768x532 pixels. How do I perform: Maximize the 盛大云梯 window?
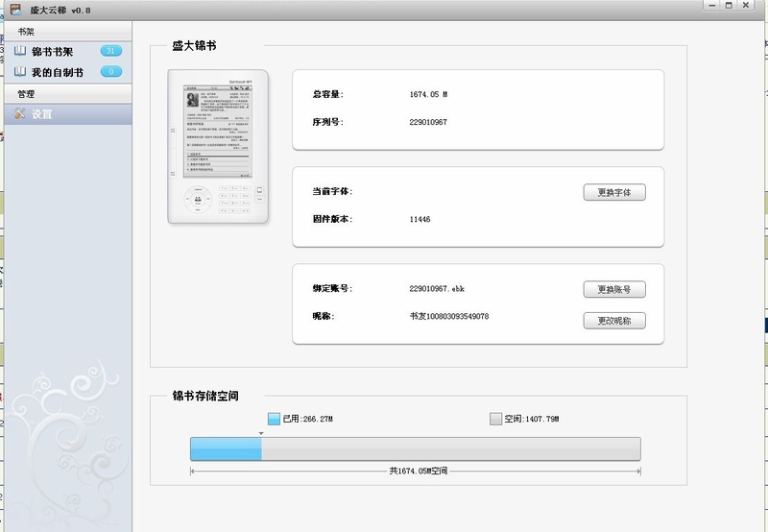[x=729, y=6]
